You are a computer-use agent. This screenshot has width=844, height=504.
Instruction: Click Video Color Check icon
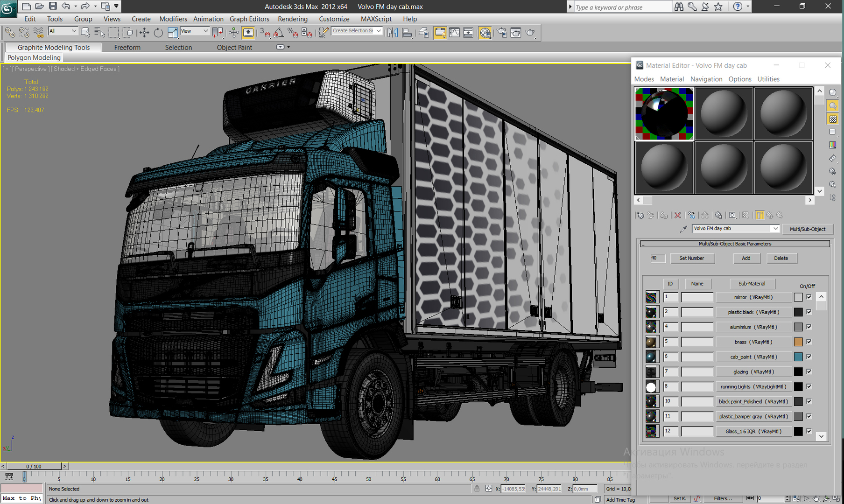[832, 145]
